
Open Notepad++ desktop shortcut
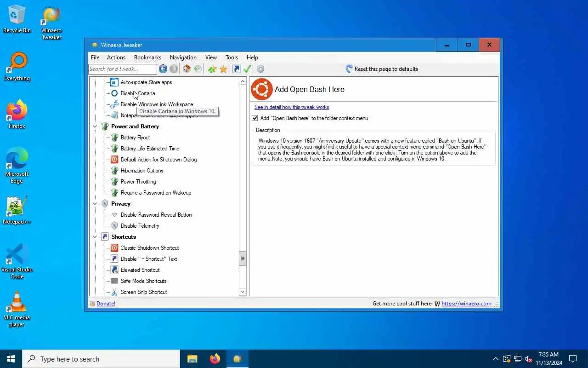pyautogui.click(x=17, y=211)
